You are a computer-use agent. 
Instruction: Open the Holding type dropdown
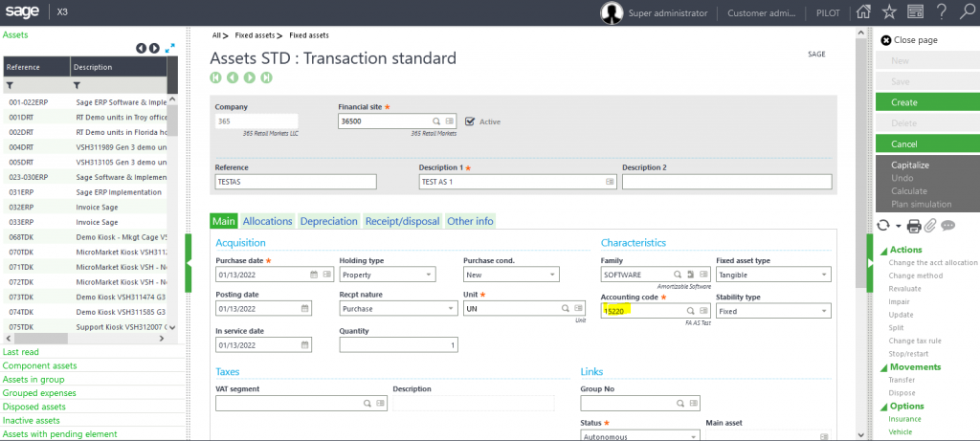388,275
